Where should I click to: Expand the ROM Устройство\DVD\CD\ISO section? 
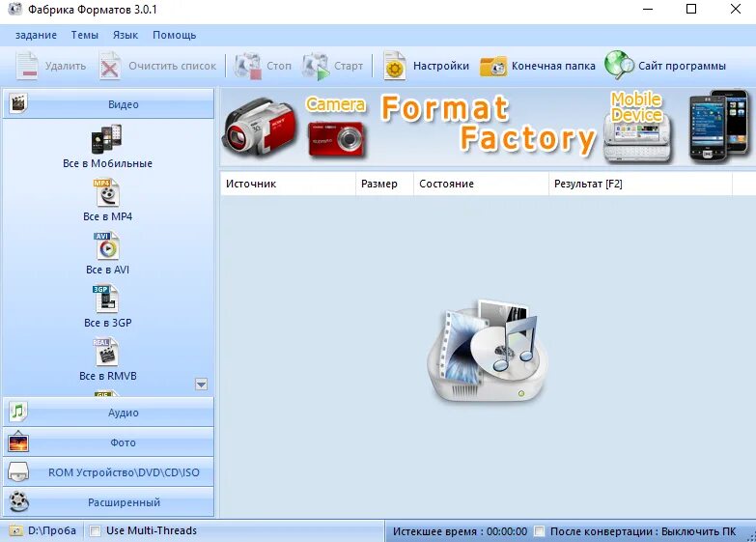tap(108, 472)
